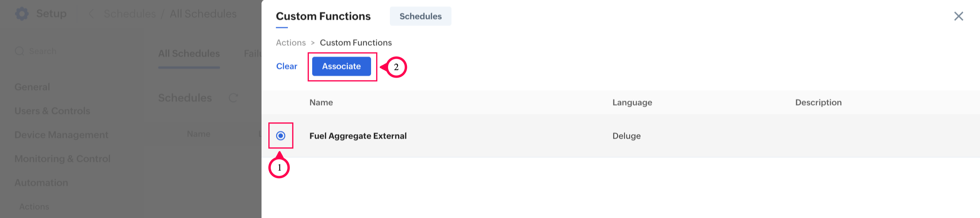Click the back chevron beside Schedules breadcrumb

click(x=91, y=14)
